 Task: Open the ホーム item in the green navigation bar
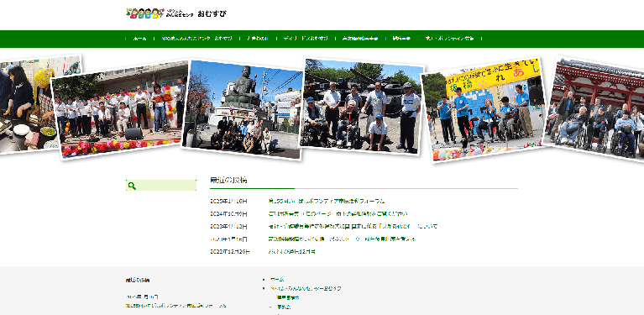click(139, 39)
